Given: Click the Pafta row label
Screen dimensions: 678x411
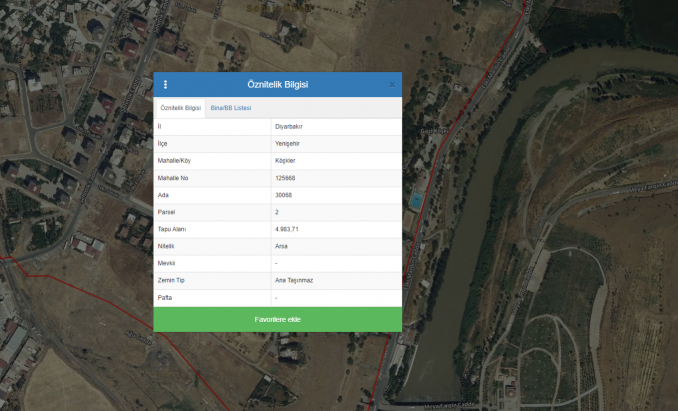Looking at the screenshot, I should 165,297.
